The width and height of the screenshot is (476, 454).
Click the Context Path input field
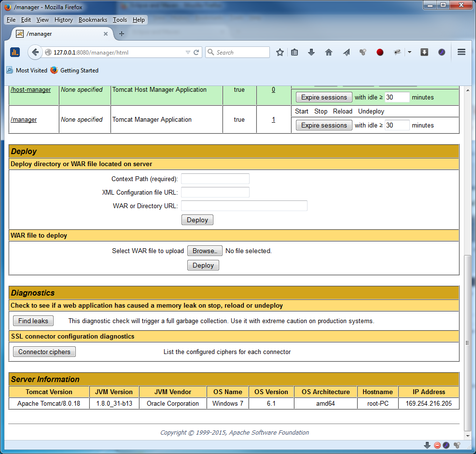coord(215,179)
